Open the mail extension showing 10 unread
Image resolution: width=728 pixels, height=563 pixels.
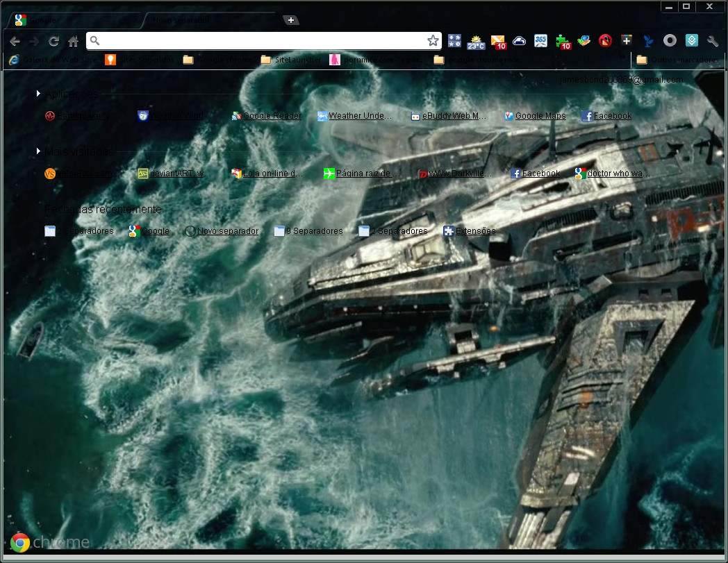[498, 42]
